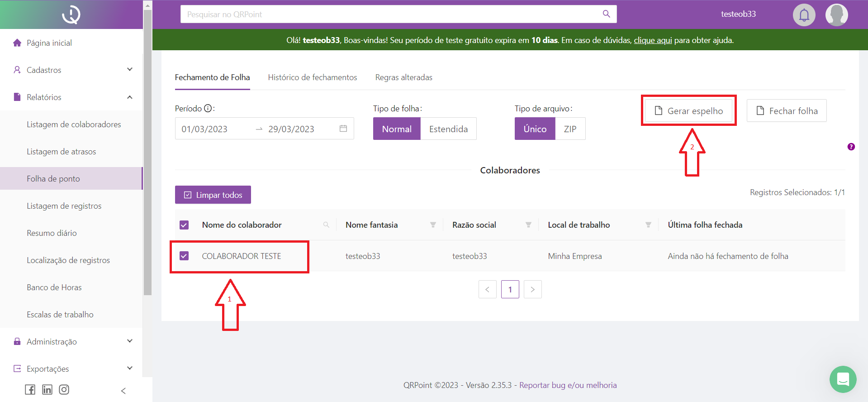Open the chat support bubble
Screen dimensions: 868x402
click(843, 379)
